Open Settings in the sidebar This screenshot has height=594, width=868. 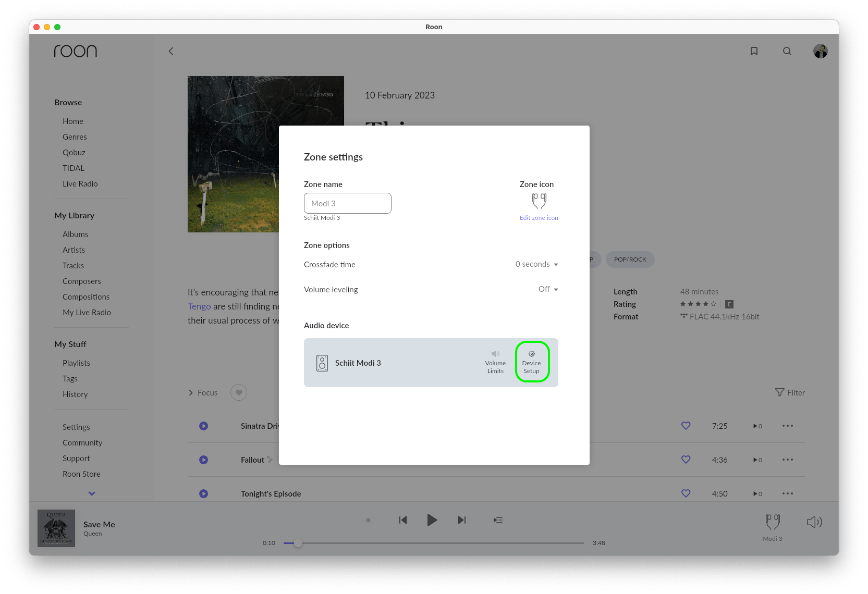[x=76, y=427]
